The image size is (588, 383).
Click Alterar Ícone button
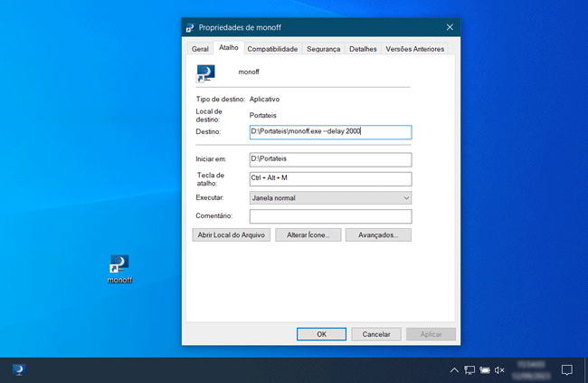click(x=308, y=235)
